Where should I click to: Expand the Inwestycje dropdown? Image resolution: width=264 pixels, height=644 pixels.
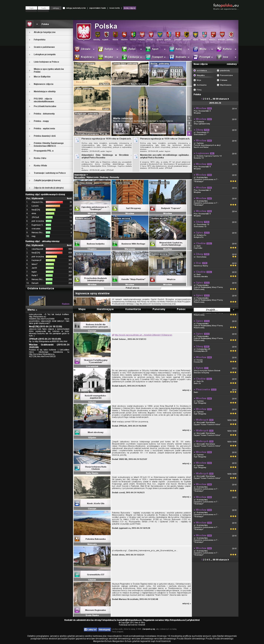coord(81,175)
